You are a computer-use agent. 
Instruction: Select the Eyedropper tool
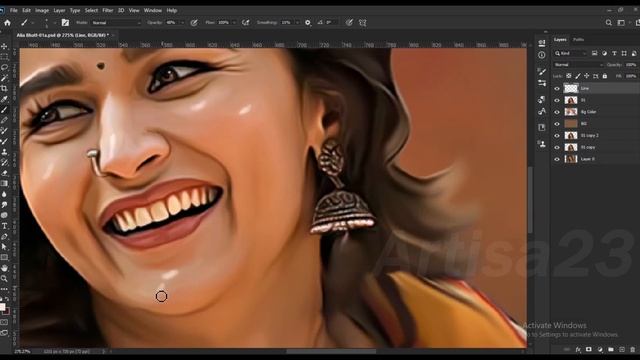pyautogui.click(x=4, y=99)
